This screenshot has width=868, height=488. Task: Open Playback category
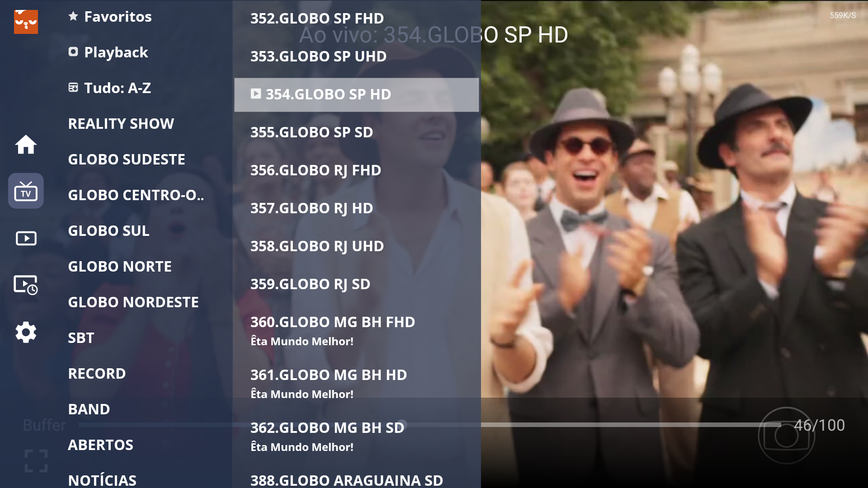coord(116,52)
